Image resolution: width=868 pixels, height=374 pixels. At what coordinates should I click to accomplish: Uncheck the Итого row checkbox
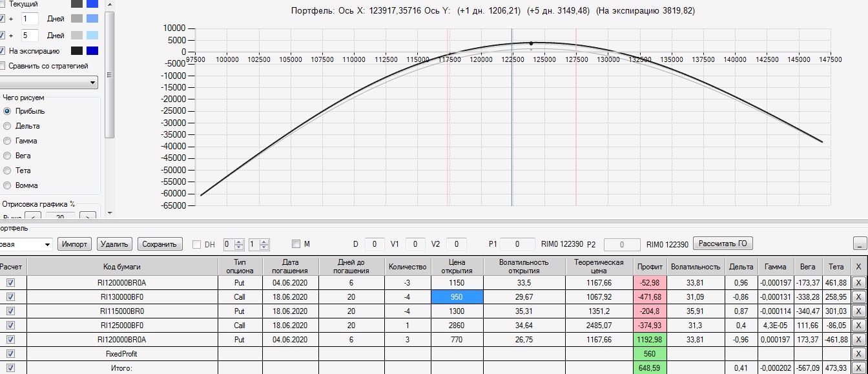tap(10, 368)
